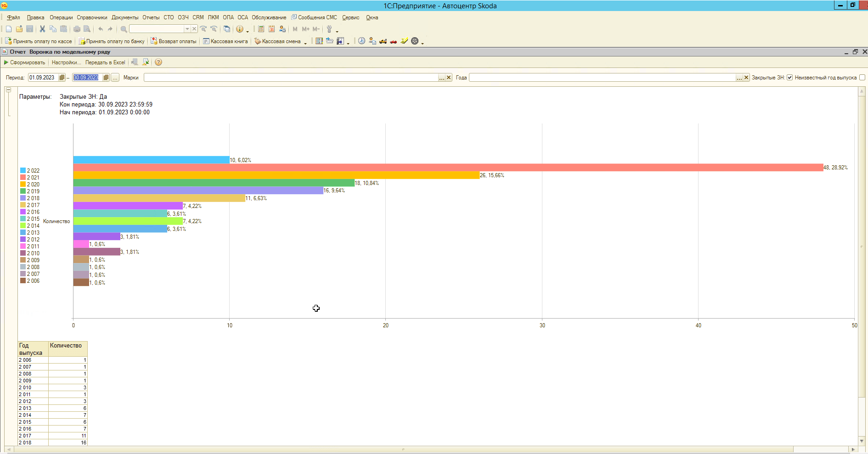Click the Кассовая книга toolbar icon
This screenshot has height=454, width=868.
pos(206,41)
